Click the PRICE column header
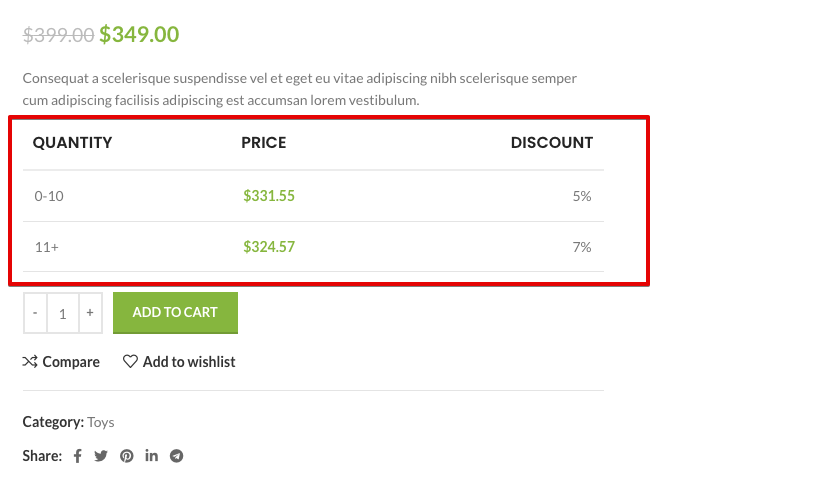This screenshot has width=816, height=486. click(264, 143)
